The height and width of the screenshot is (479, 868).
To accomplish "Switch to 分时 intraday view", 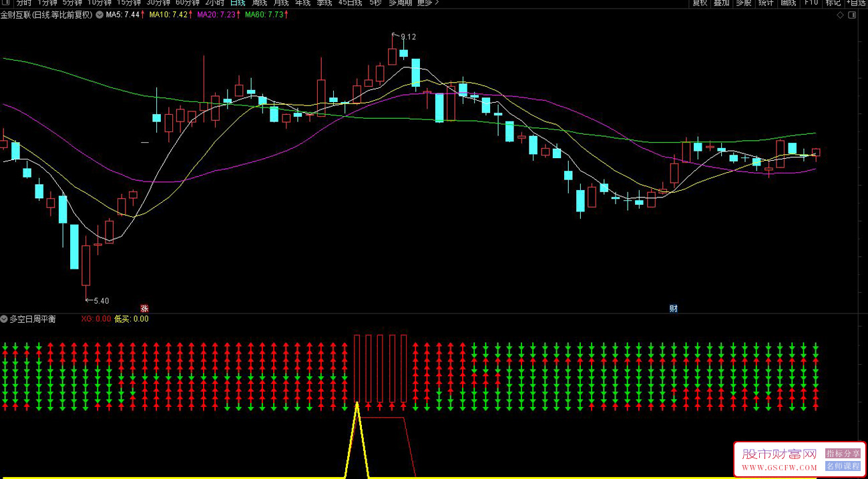I will coord(24,3).
